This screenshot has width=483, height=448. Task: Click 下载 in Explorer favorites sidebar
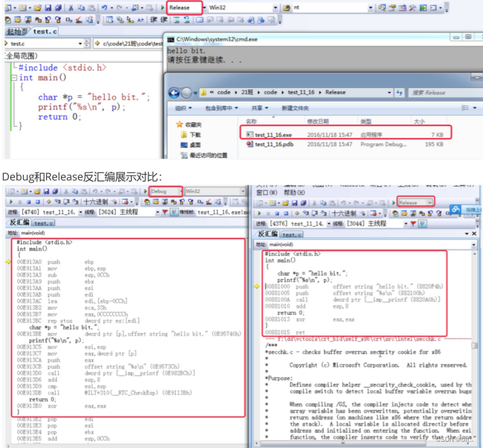(x=191, y=135)
